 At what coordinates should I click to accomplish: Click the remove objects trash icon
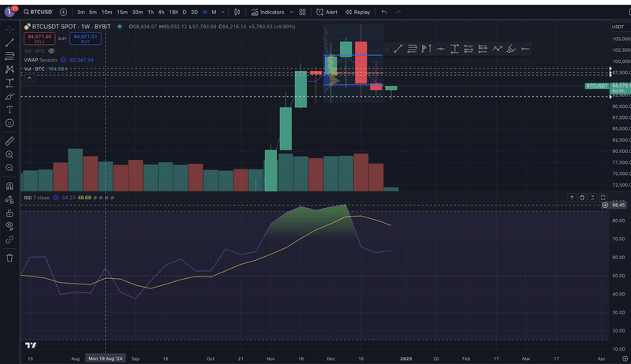click(x=9, y=258)
